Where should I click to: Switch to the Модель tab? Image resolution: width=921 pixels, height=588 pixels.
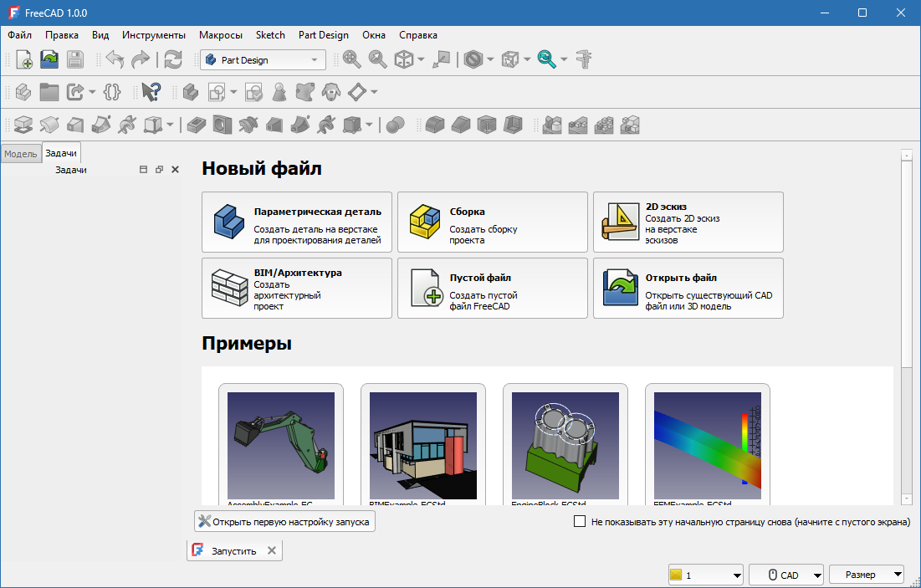pyautogui.click(x=20, y=153)
